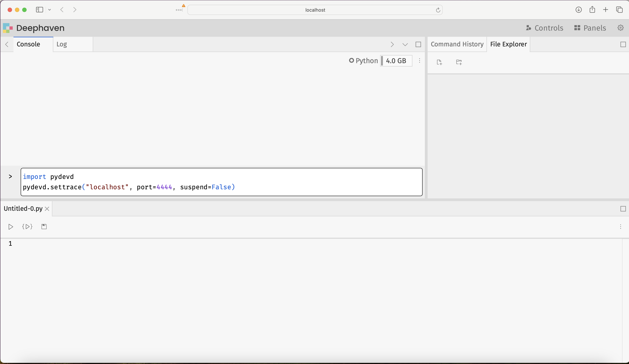The image size is (629, 364).
Task: Save the file with the floppy icon
Action: click(44, 227)
